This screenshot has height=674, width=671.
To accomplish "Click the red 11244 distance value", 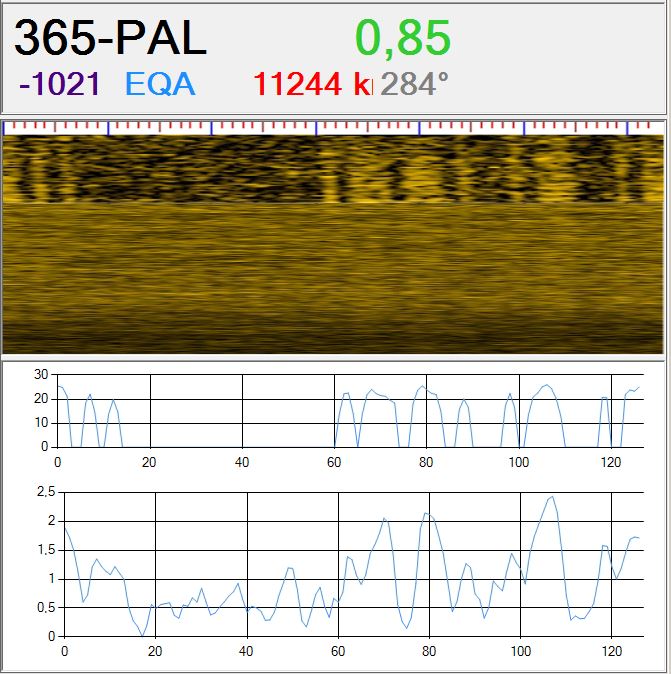I will click(313, 83).
